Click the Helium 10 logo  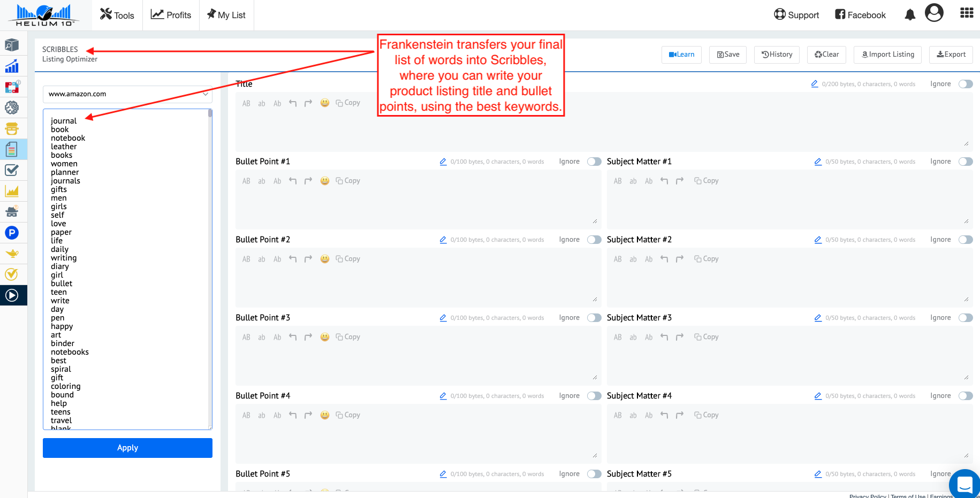[44, 15]
